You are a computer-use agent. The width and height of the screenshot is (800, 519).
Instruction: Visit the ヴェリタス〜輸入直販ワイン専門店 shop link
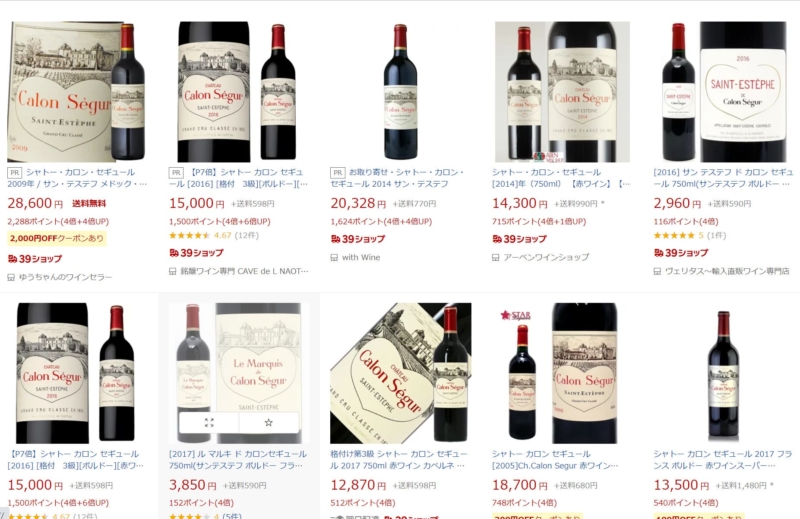[727, 271]
